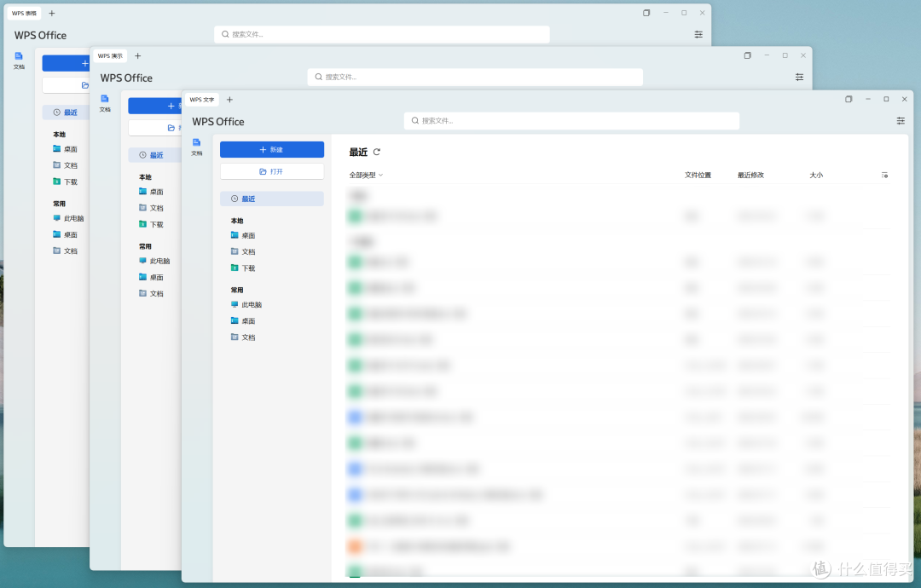
Task: Click overlapping-squares icon in WPS 表格 title bar
Action: pyautogui.click(x=646, y=13)
